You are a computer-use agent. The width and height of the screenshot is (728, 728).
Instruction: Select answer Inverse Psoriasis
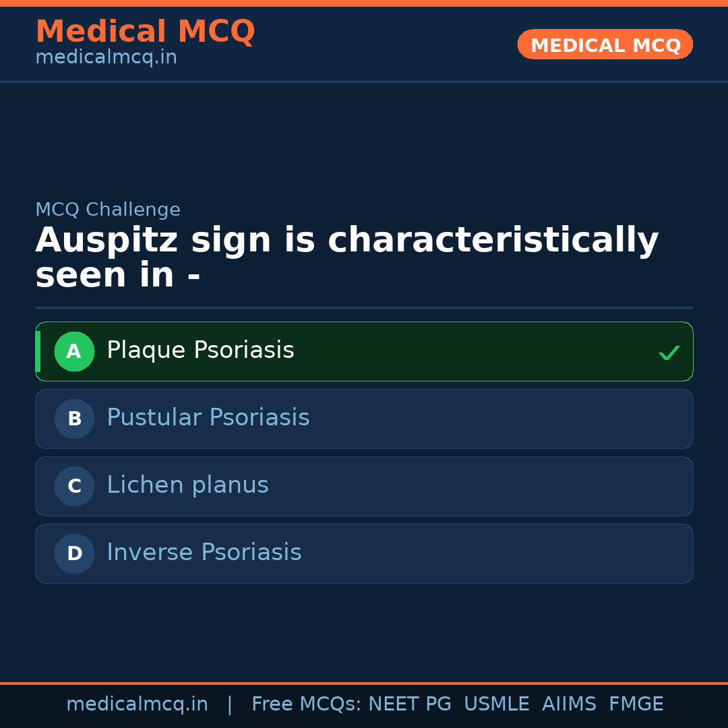pos(204,553)
